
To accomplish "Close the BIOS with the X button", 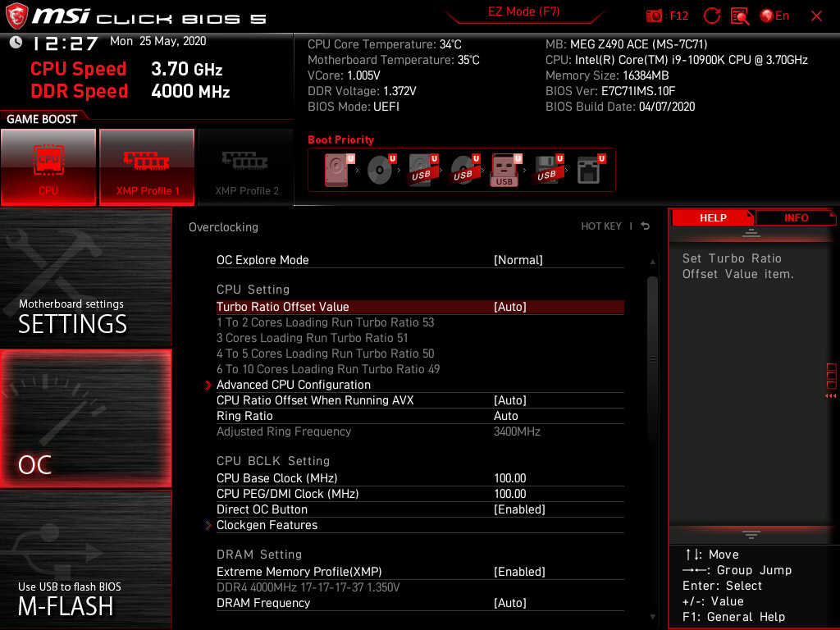I will click(816, 16).
